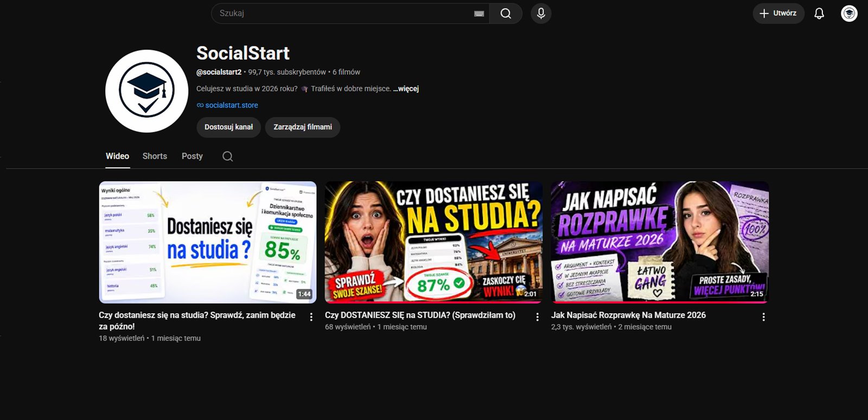
Task: Select the Wideo tab
Action: pyautogui.click(x=117, y=156)
